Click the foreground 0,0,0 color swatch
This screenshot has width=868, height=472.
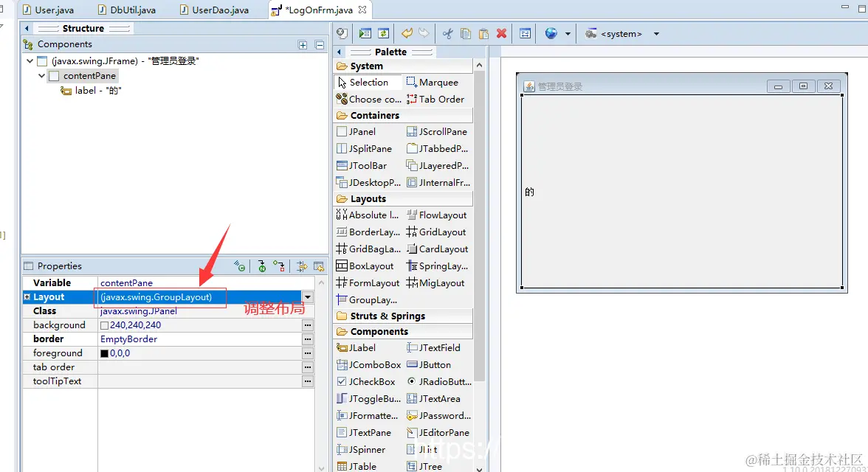tap(104, 353)
